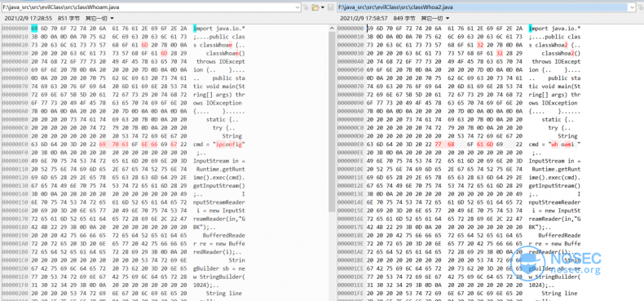The image size is (644, 301).
Task: Select offset 000000B0 in the right pane
Action: click(x=351, y=119)
